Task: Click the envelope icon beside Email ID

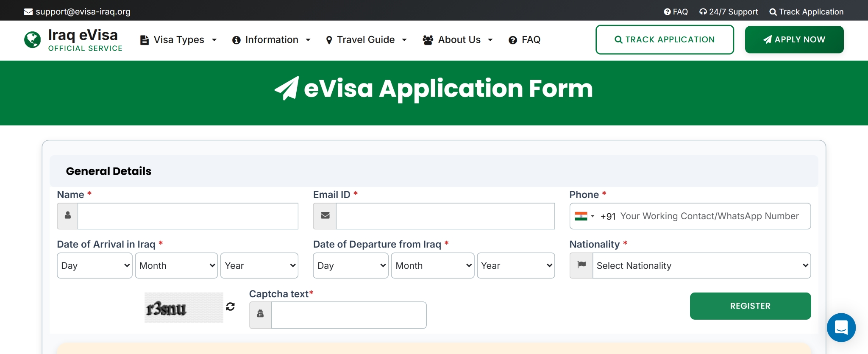Action: pyautogui.click(x=325, y=216)
